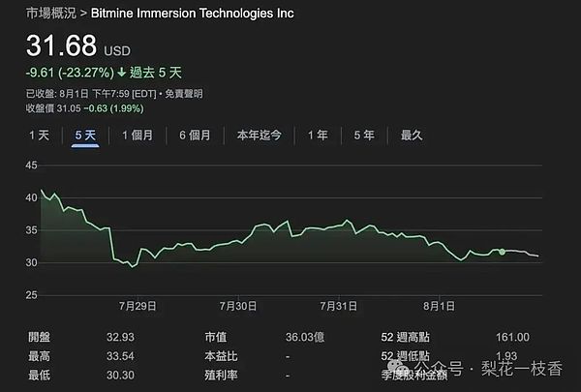Viewport: 581px width, 392px height.
Task: Switch chart to 6 個月 range
Action: tap(195, 136)
